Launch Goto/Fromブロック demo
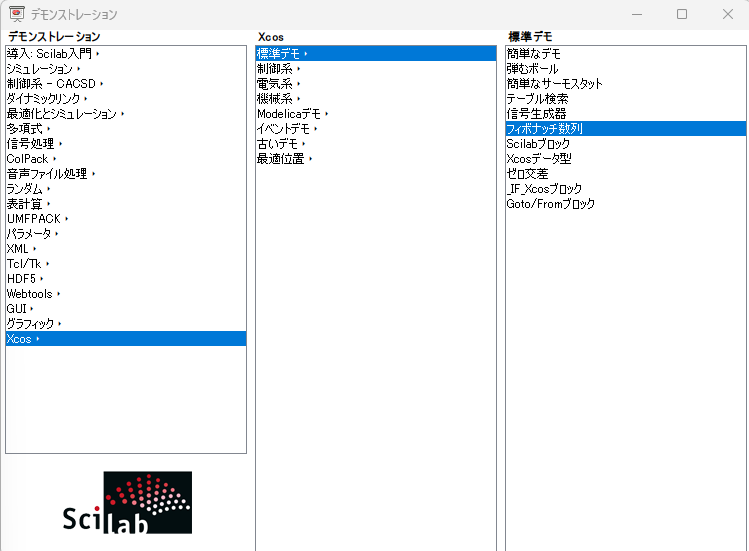The width and height of the screenshot is (749, 551). [626, 204]
